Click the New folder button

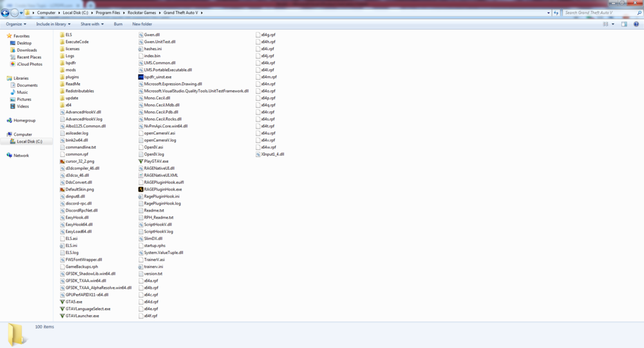coord(142,24)
